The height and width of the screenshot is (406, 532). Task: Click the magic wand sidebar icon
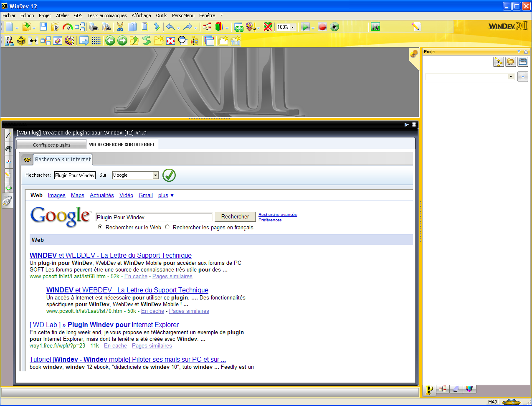(8, 135)
